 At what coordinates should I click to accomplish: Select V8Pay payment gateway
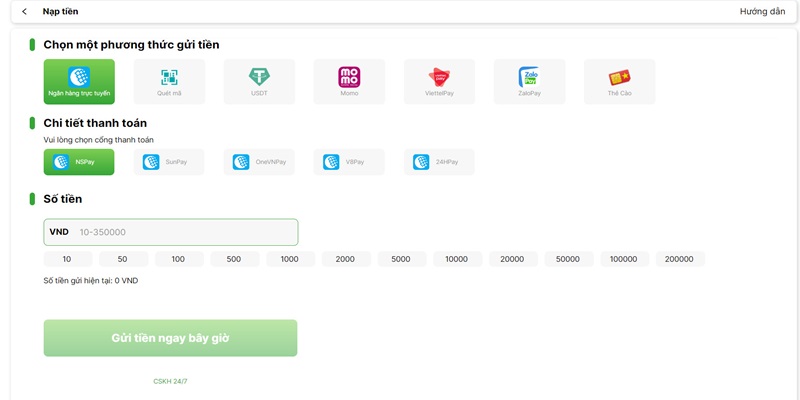349,162
